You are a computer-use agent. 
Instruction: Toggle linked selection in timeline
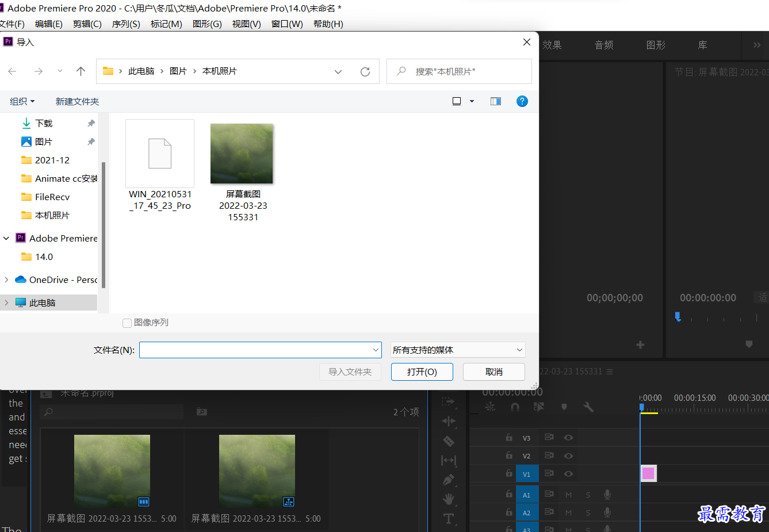(539, 407)
